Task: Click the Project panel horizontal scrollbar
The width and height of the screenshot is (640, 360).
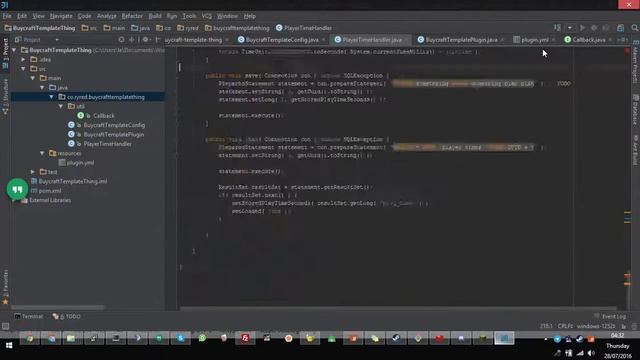Action: point(57,307)
